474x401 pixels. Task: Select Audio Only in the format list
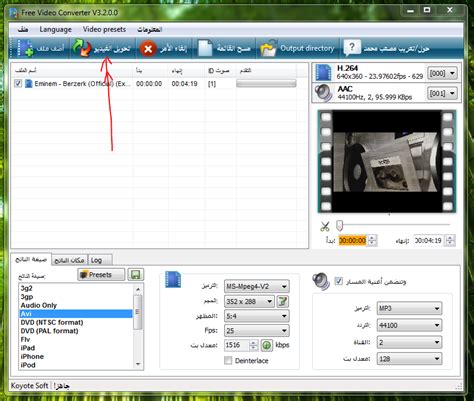[x=76, y=305]
